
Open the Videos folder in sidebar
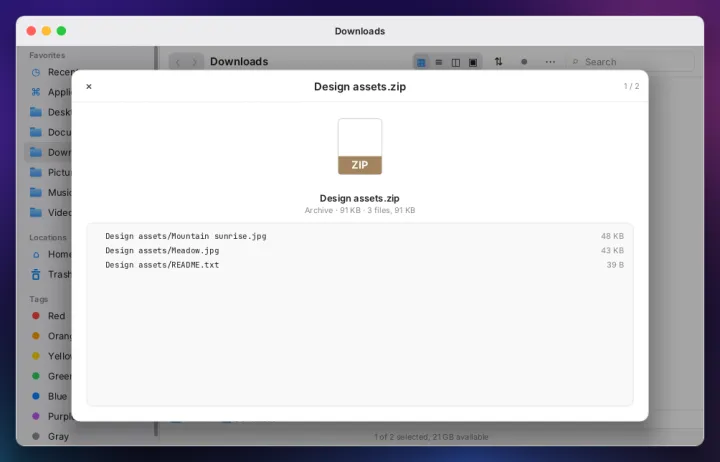click(50, 212)
